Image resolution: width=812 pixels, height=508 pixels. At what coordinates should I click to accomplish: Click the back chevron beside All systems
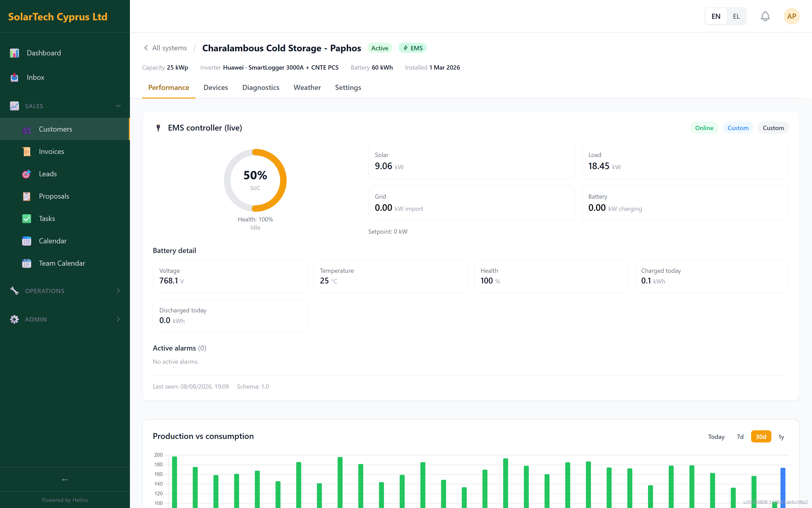coord(146,48)
